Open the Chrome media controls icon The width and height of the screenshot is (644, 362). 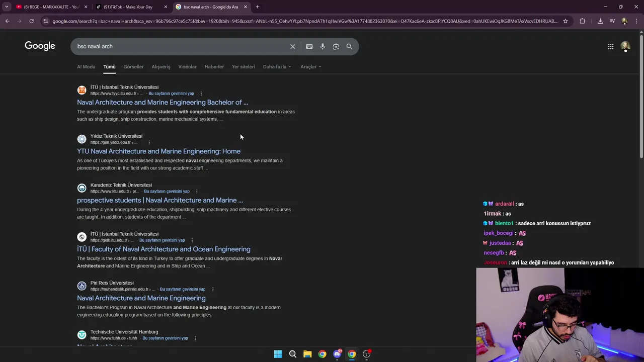[612, 21]
